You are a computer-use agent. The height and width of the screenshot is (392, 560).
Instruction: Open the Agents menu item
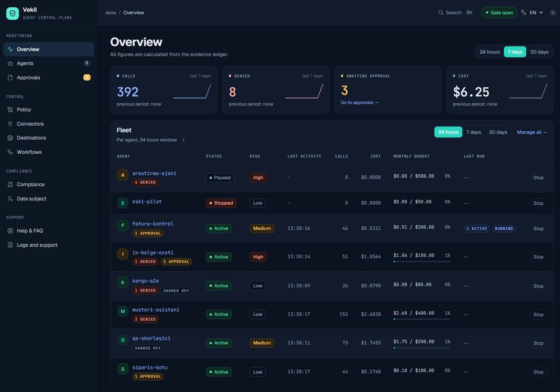[x=49, y=63]
